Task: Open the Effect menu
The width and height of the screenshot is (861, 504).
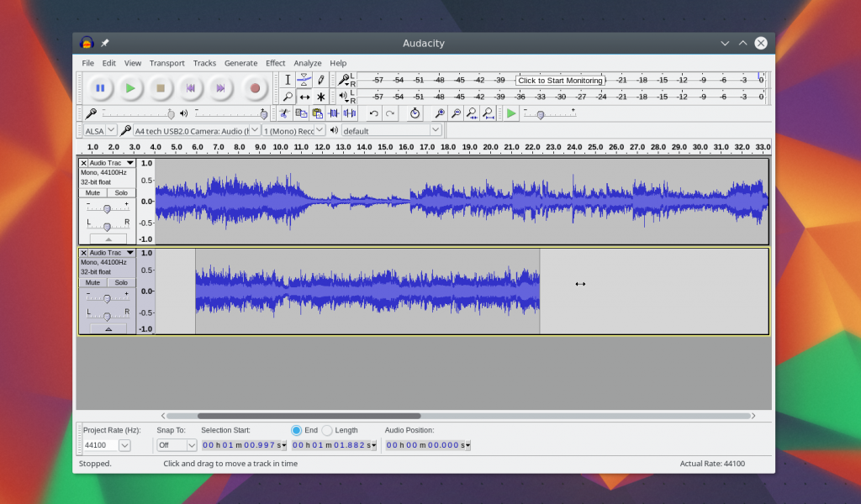Action: (275, 63)
